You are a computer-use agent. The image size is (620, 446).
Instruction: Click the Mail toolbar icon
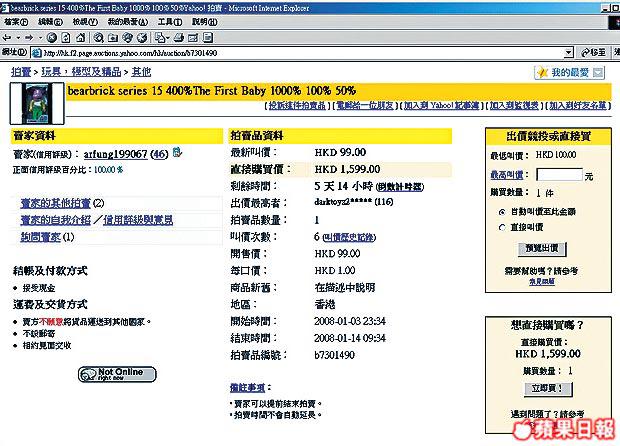[x=160, y=38]
